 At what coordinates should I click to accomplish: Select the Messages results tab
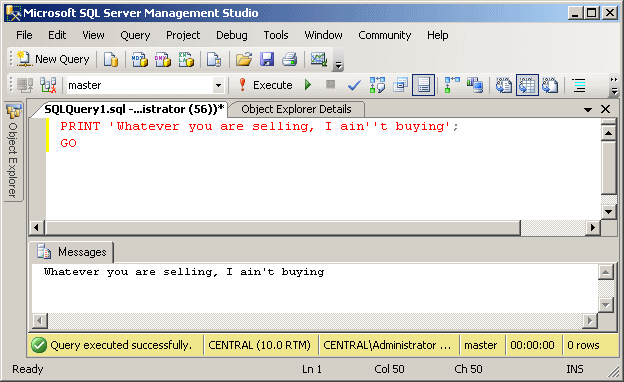tap(72, 252)
